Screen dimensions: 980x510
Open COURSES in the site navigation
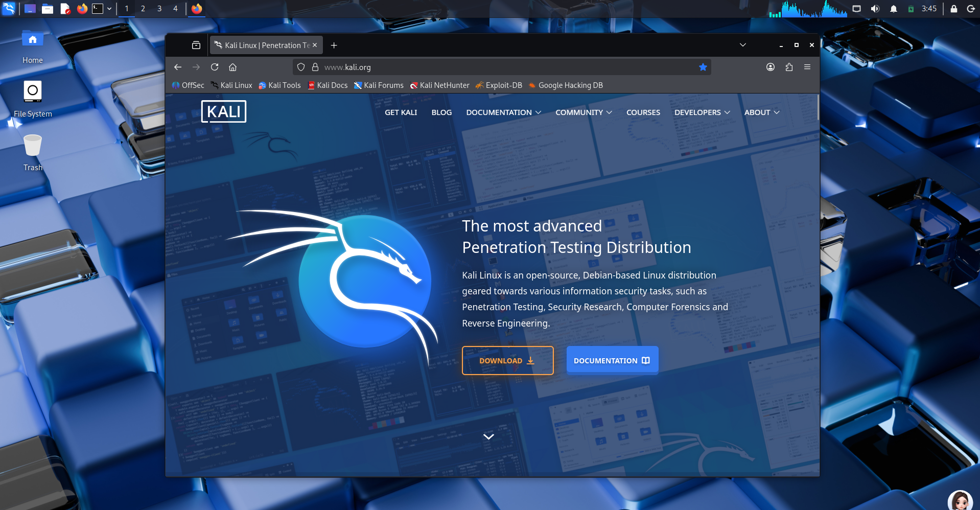[x=643, y=112]
